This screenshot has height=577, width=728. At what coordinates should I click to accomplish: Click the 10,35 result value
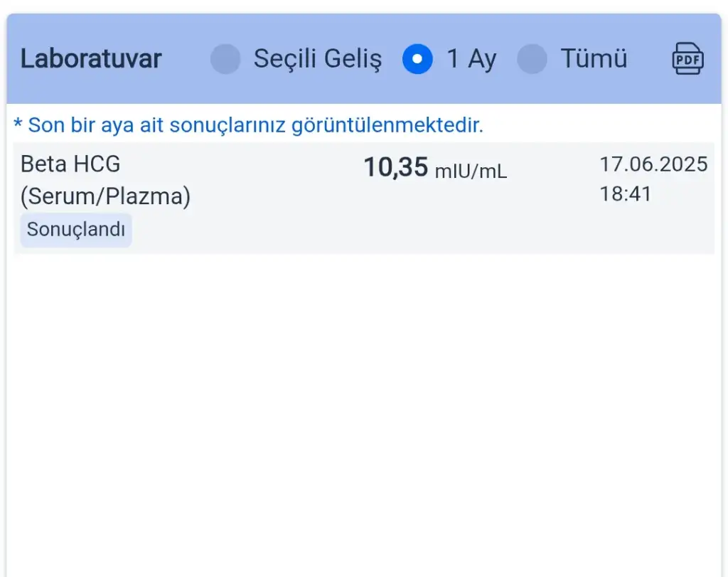coord(396,168)
